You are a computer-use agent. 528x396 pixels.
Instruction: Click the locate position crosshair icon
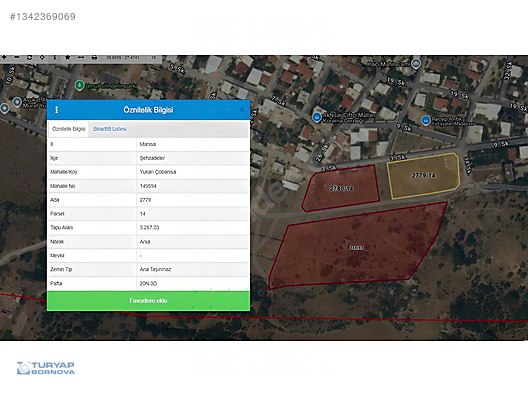coord(42,58)
